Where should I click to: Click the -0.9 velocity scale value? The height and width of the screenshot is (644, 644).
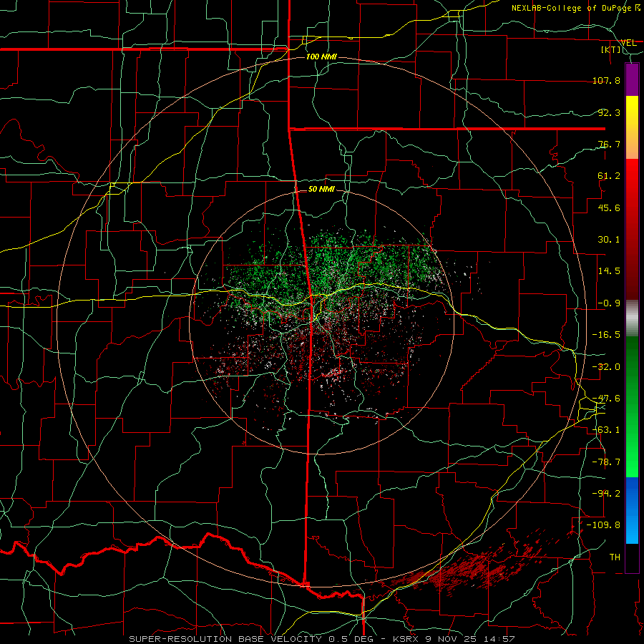[609, 303]
